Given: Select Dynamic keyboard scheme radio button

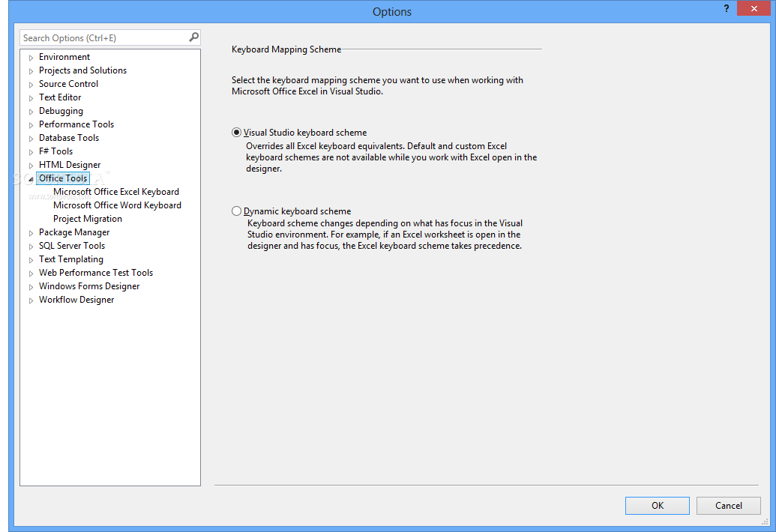Looking at the screenshot, I should point(237,211).
